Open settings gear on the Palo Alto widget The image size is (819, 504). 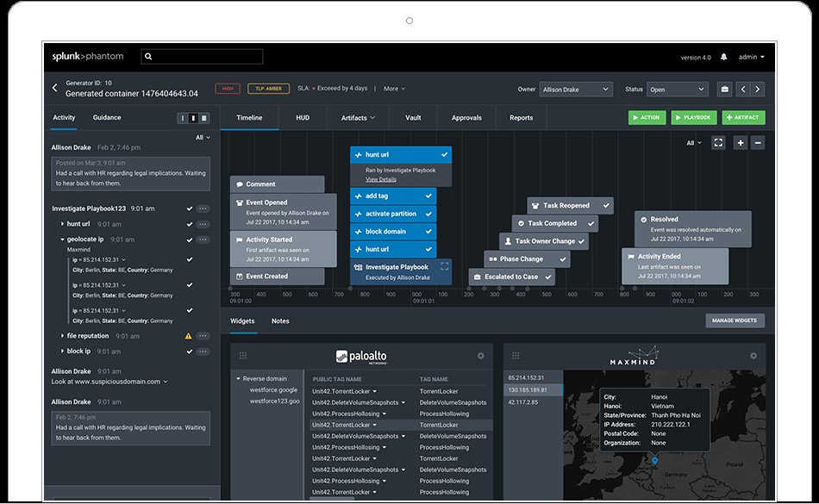click(480, 354)
